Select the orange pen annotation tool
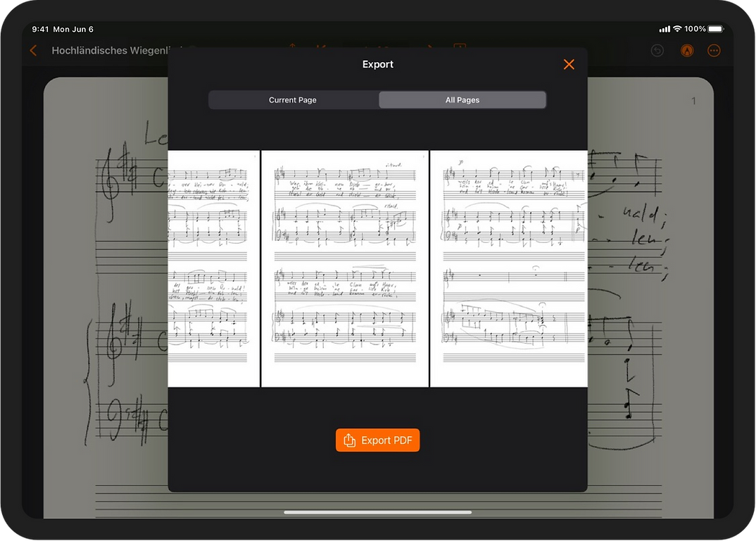The height and width of the screenshot is (541, 756). (x=686, y=50)
